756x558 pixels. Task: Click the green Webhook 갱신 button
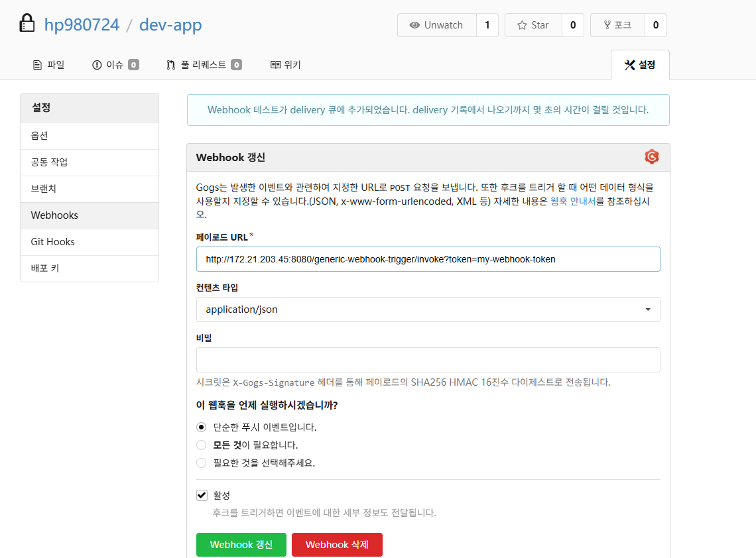click(241, 545)
